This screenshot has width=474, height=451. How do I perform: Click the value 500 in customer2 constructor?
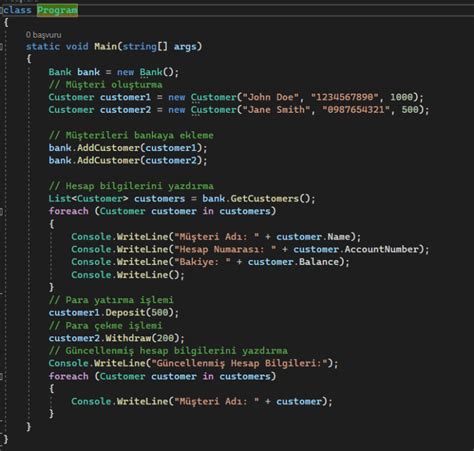(410, 110)
